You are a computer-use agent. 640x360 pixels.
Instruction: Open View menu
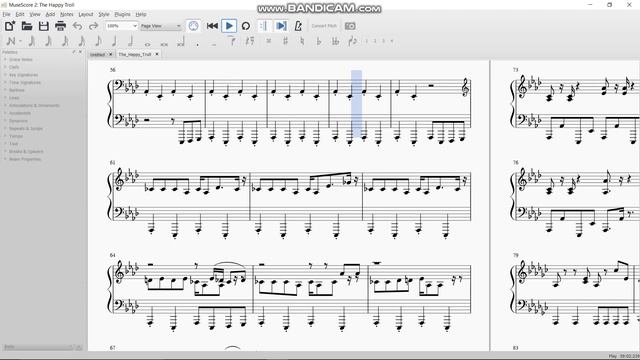pyautogui.click(x=34, y=14)
